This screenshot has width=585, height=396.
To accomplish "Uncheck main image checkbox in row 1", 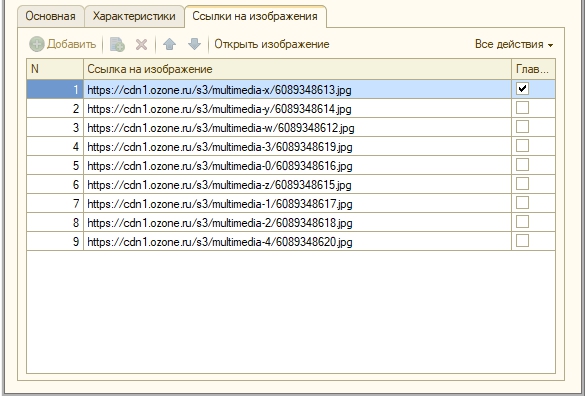I will pyautogui.click(x=522, y=89).
